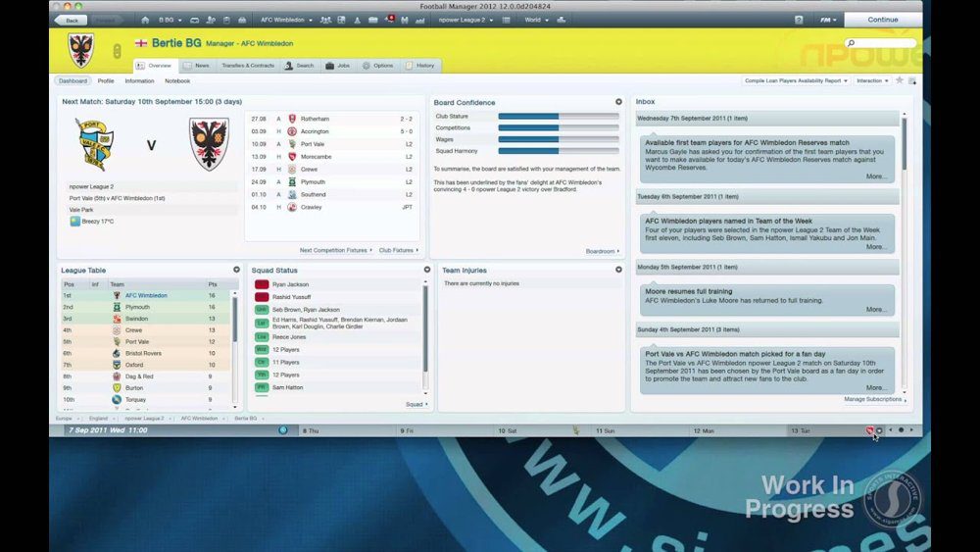Open the npower League 2 dropdown
This screenshot has height=552, width=980.
[465, 20]
